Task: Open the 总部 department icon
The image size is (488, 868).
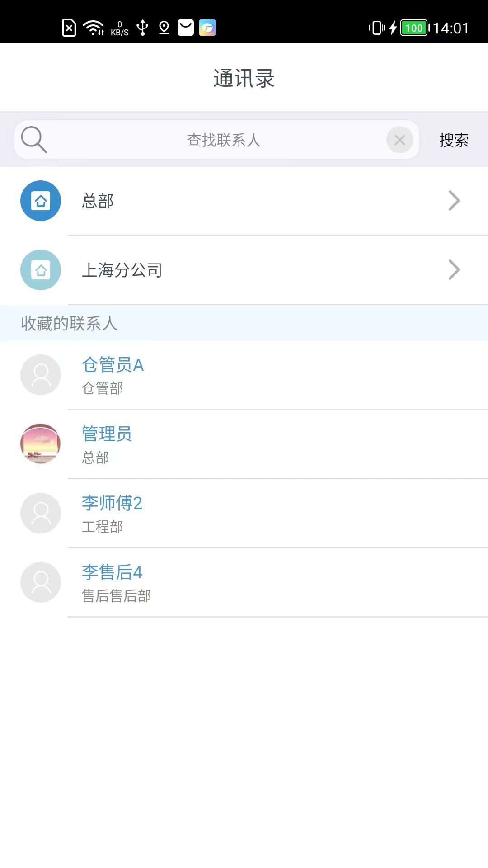Action: point(41,201)
